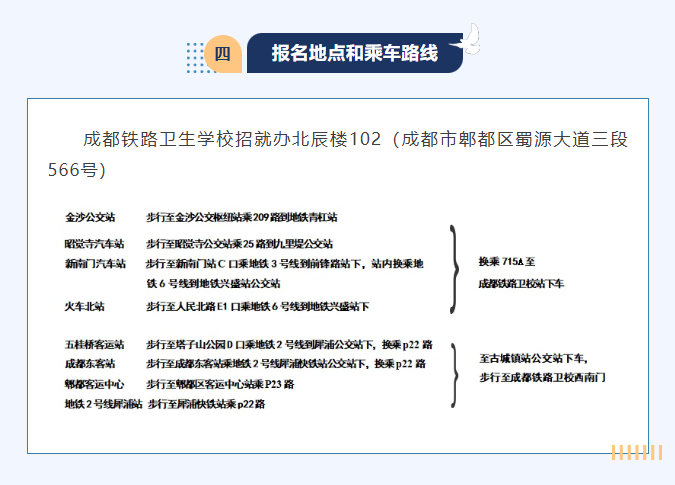Select the 郫都客运中心 station label
This screenshot has height=485, width=675.
[94, 384]
